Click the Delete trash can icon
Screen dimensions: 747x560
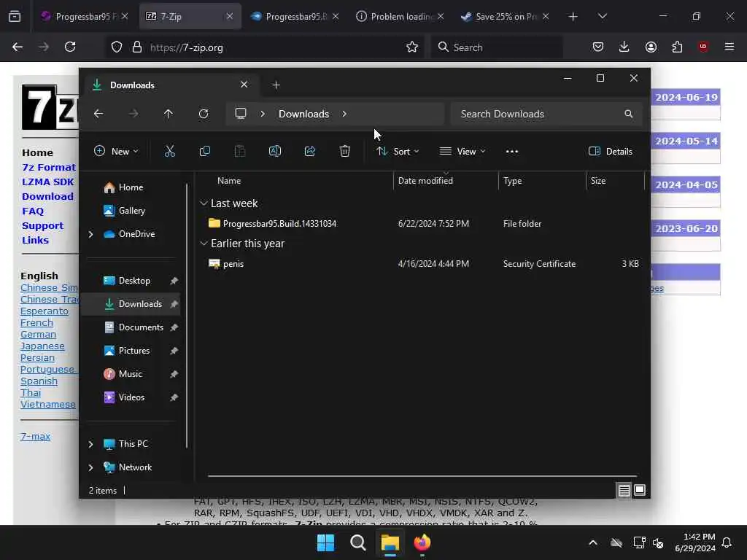click(x=345, y=152)
